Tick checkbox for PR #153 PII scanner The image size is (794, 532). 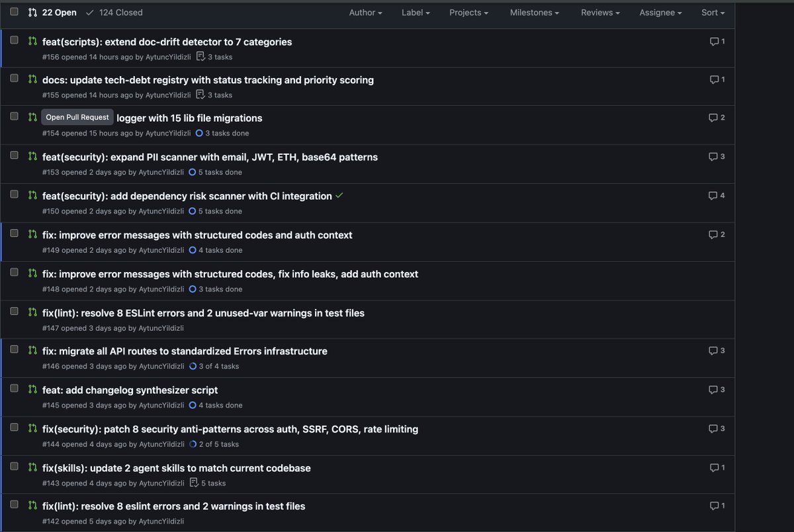click(x=14, y=155)
